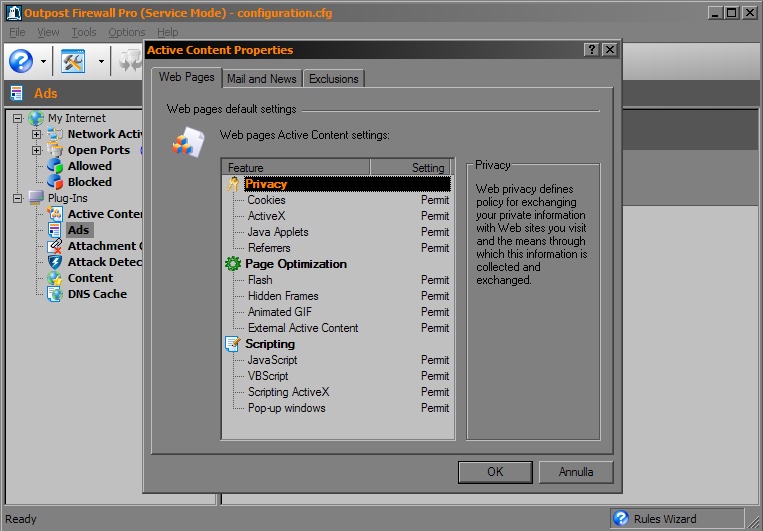Select the VBScript feature row
Image resolution: width=763 pixels, height=531 pixels.
[337, 376]
